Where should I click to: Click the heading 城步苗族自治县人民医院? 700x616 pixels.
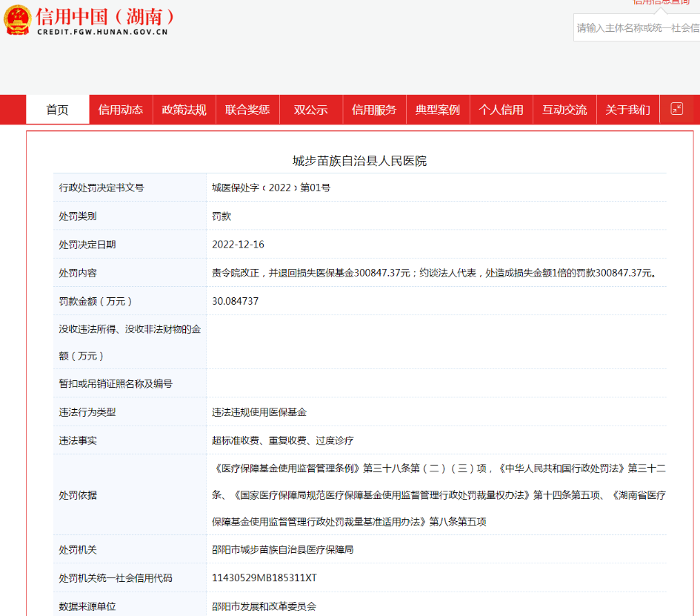click(359, 160)
